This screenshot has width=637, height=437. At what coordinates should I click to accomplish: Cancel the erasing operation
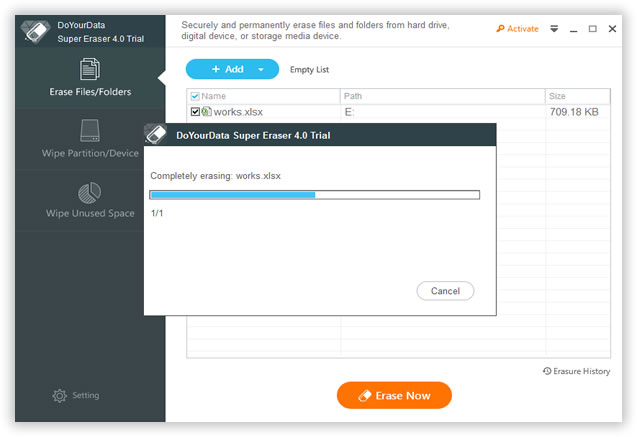pos(445,291)
